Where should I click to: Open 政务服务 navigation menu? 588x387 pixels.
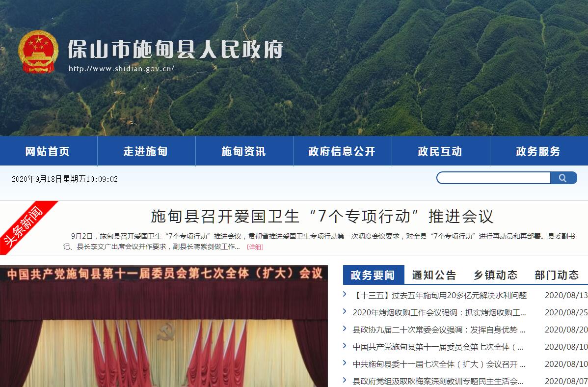click(x=539, y=151)
